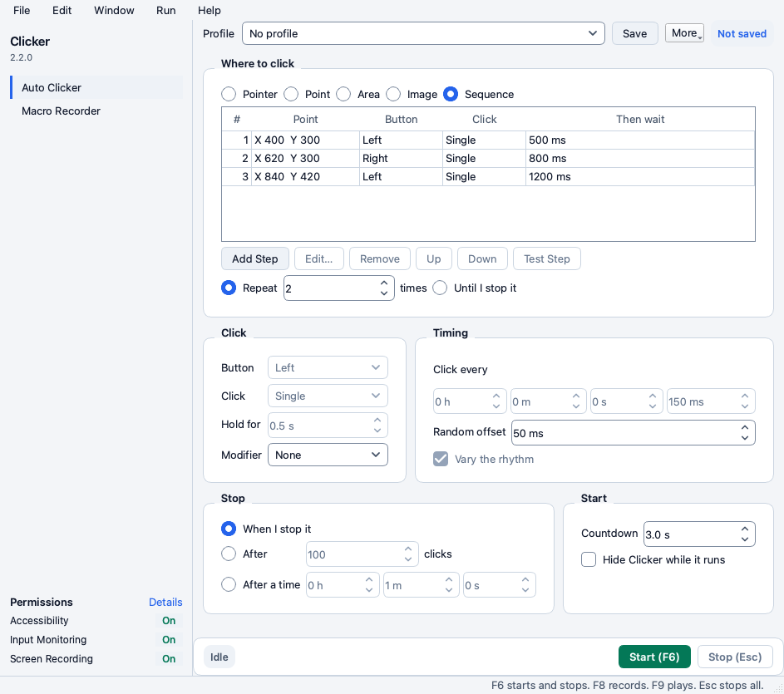Increase the Repeat times value
784x694 pixels.
point(384,283)
